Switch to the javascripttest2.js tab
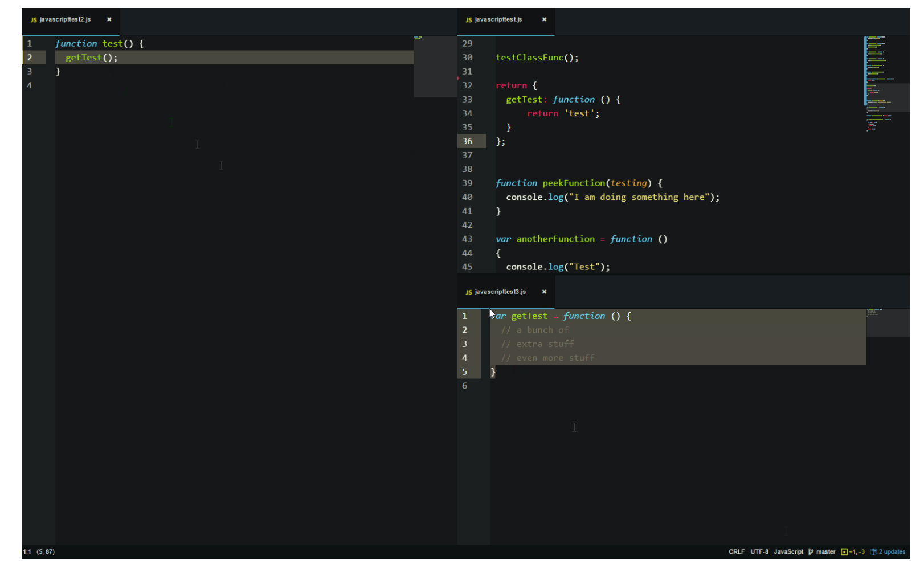Viewport: 924px width, 572px height. coord(64,19)
